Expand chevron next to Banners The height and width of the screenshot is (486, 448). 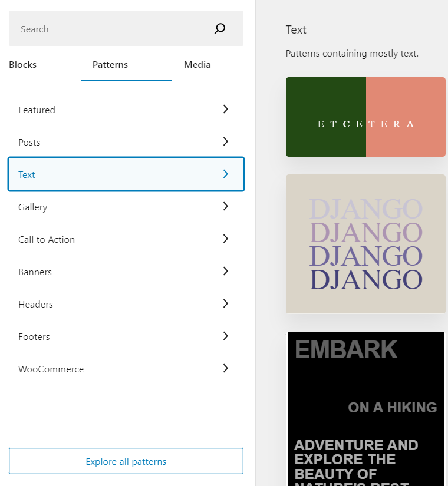pos(226,271)
